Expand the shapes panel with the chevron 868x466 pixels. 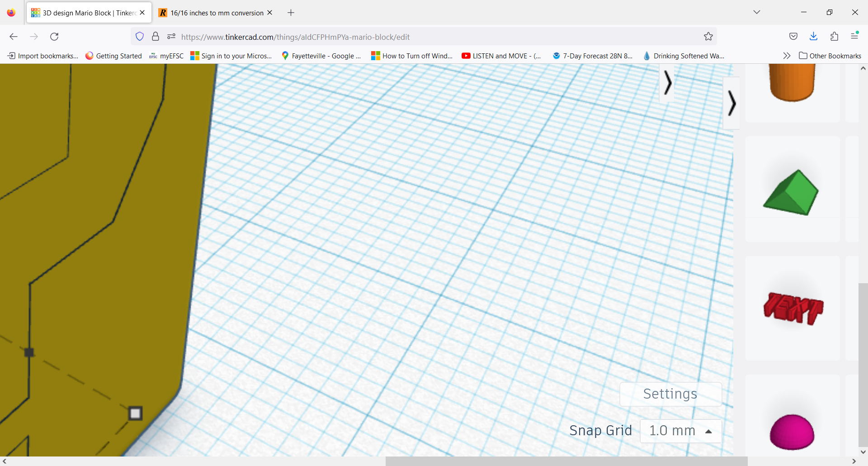[x=732, y=103]
